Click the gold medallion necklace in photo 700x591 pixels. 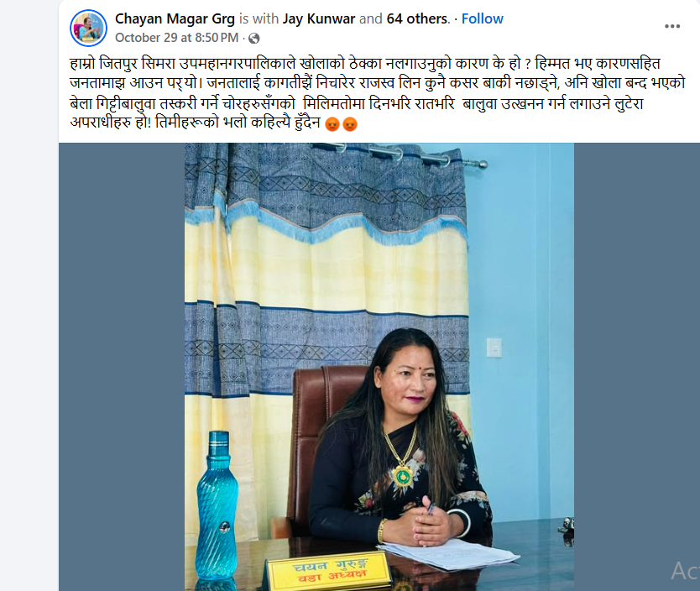pos(404,476)
